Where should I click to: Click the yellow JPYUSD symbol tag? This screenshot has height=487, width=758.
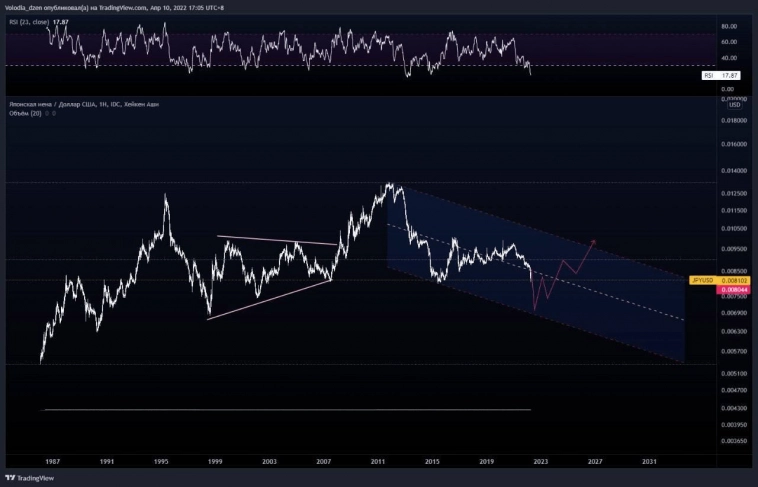[x=702, y=282]
